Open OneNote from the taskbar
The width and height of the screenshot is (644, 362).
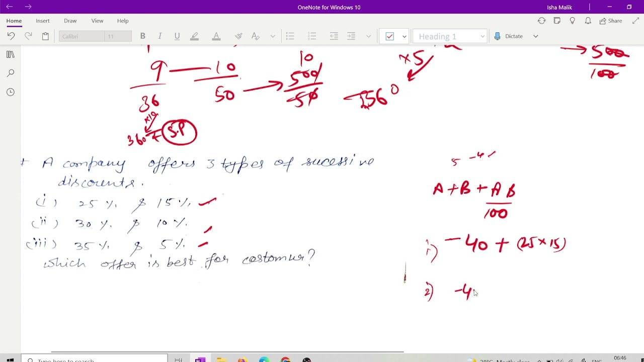point(200,359)
